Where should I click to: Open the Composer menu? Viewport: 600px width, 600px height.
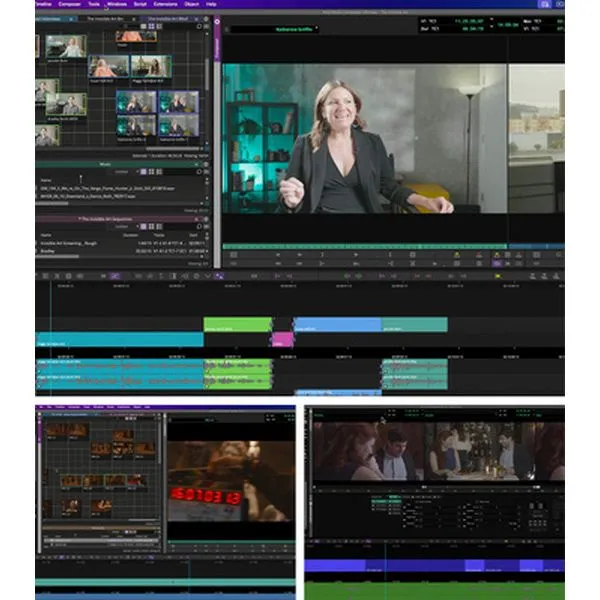(69, 4)
